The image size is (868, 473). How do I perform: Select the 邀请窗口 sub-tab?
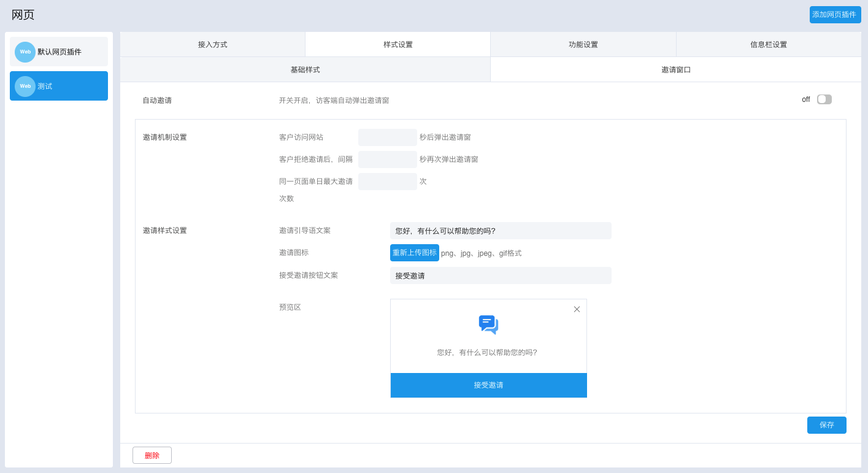coord(675,70)
